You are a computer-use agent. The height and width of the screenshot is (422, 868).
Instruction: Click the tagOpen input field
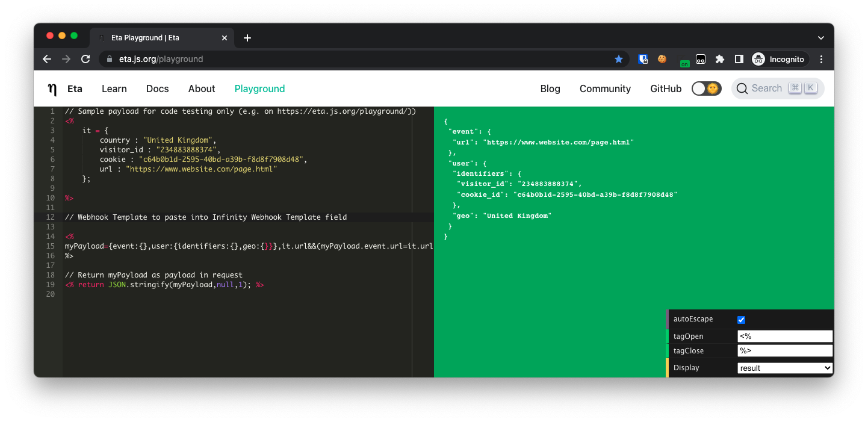pos(784,336)
